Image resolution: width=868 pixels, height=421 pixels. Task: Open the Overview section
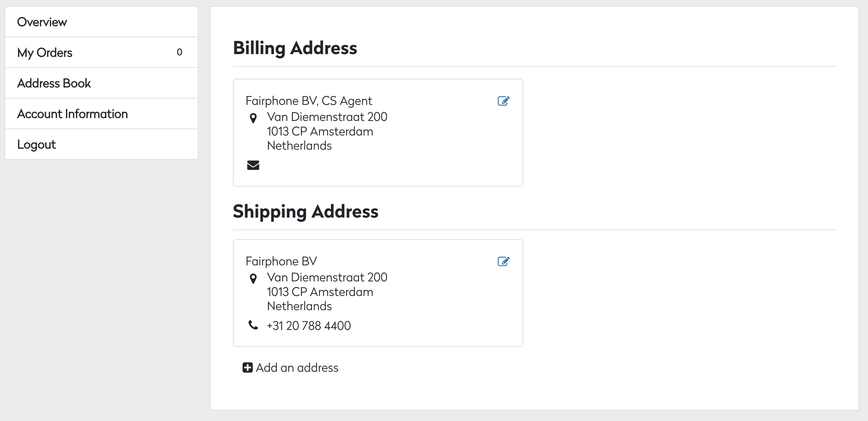(x=42, y=21)
